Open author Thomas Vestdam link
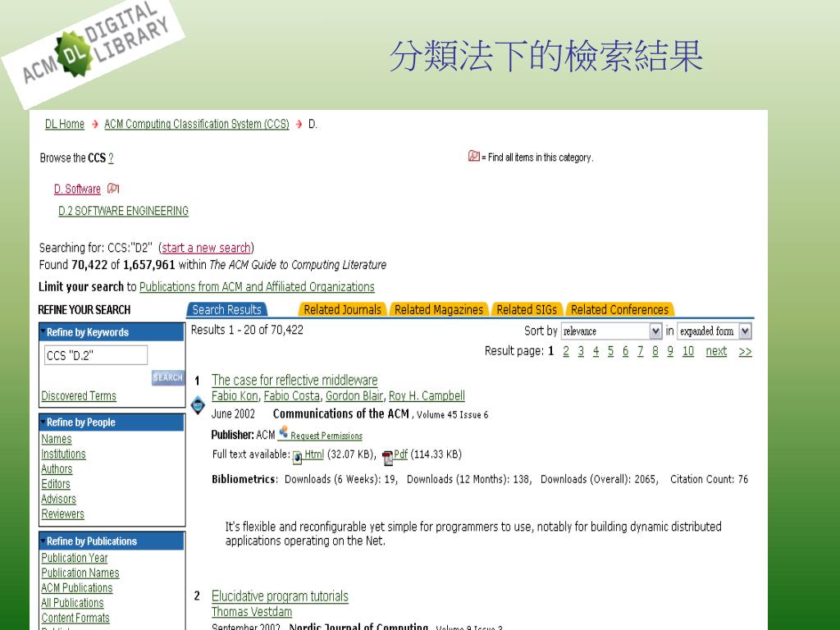The width and height of the screenshot is (840, 630). pyautogui.click(x=252, y=611)
